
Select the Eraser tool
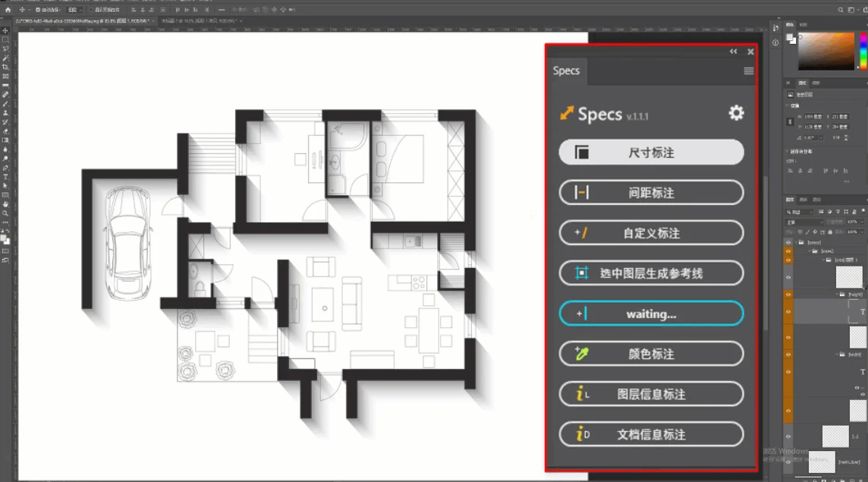pyautogui.click(x=5, y=131)
